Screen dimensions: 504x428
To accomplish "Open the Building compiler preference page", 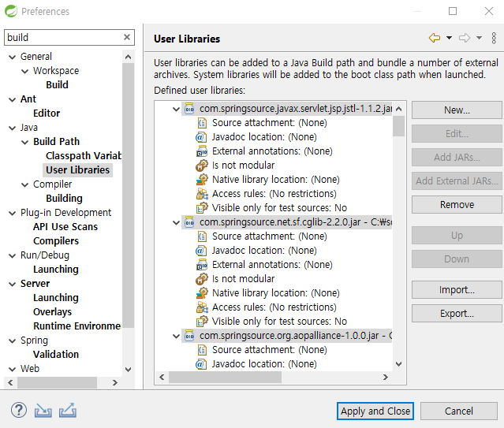I will pyautogui.click(x=65, y=199).
